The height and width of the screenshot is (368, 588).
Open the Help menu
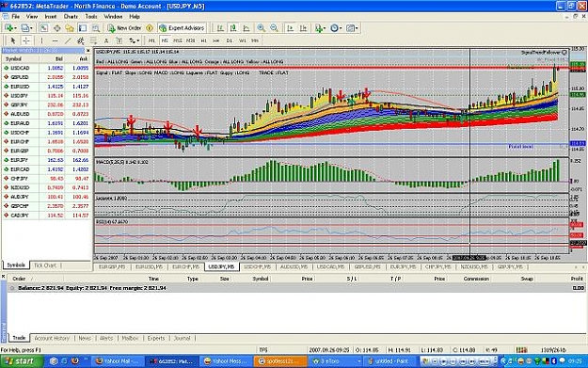[135, 17]
